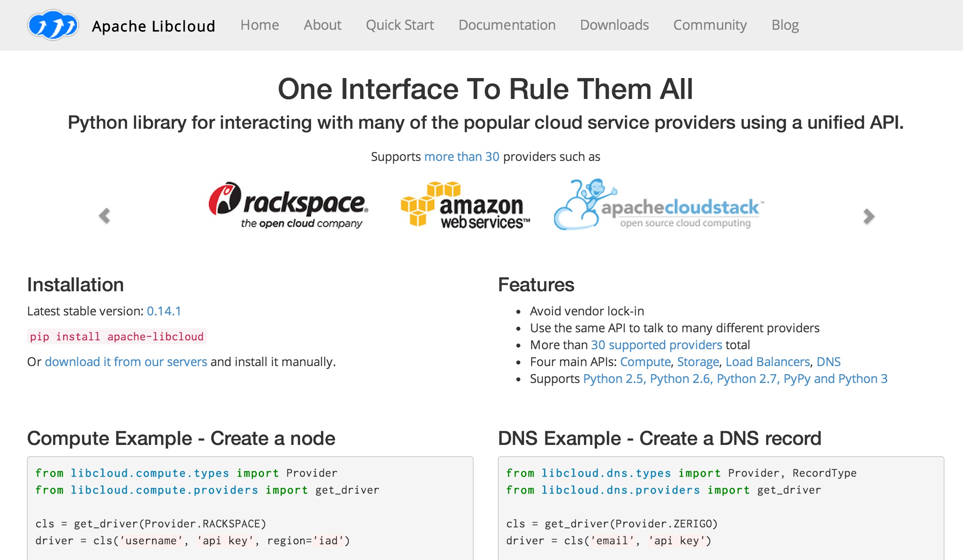Open the Compute API link
This screenshot has height=560, width=963.
click(645, 362)
